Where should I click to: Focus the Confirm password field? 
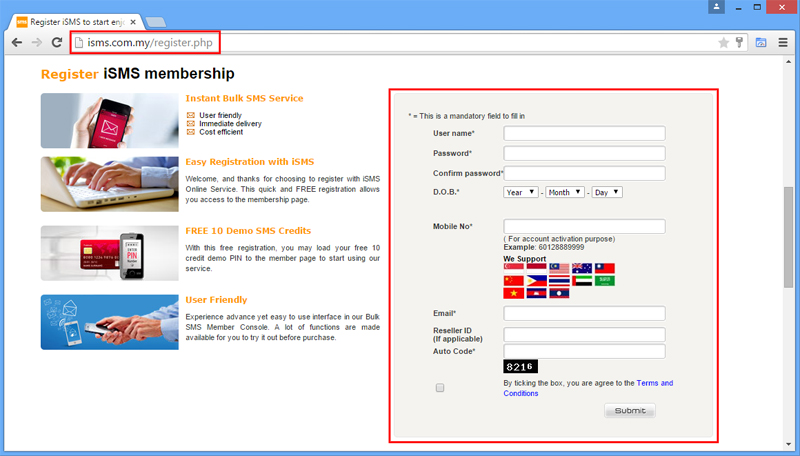coord(584,173)
